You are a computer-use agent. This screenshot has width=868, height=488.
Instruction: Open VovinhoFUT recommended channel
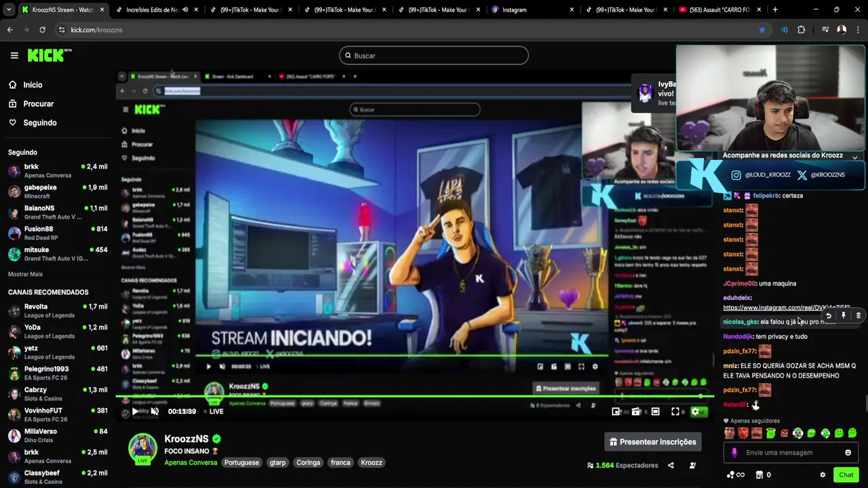point(58,415)
